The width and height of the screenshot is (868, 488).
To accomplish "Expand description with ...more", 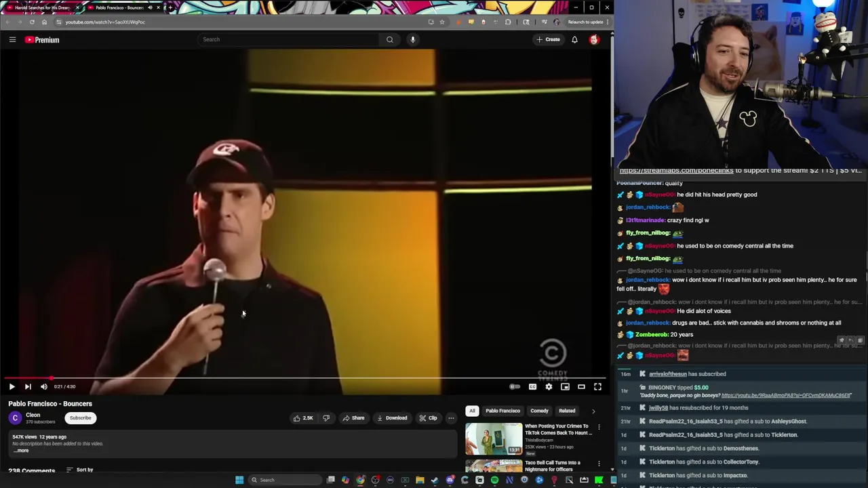I will click(21, 451).
